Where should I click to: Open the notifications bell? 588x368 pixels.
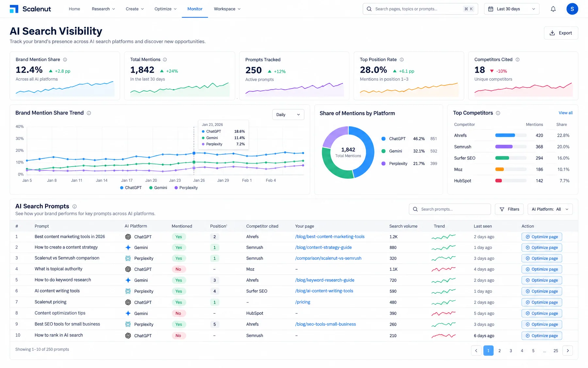pyautogui.click(x=553, y=9)
